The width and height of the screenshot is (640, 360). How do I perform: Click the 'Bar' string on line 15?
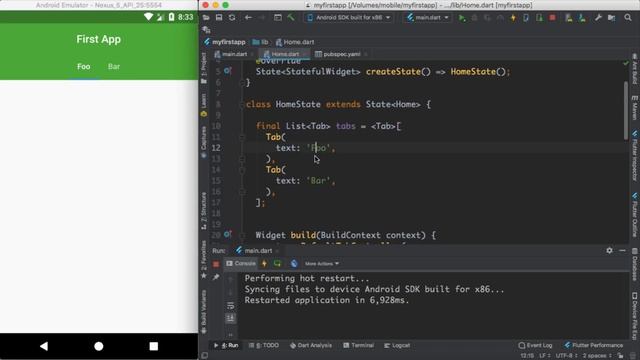318,181
